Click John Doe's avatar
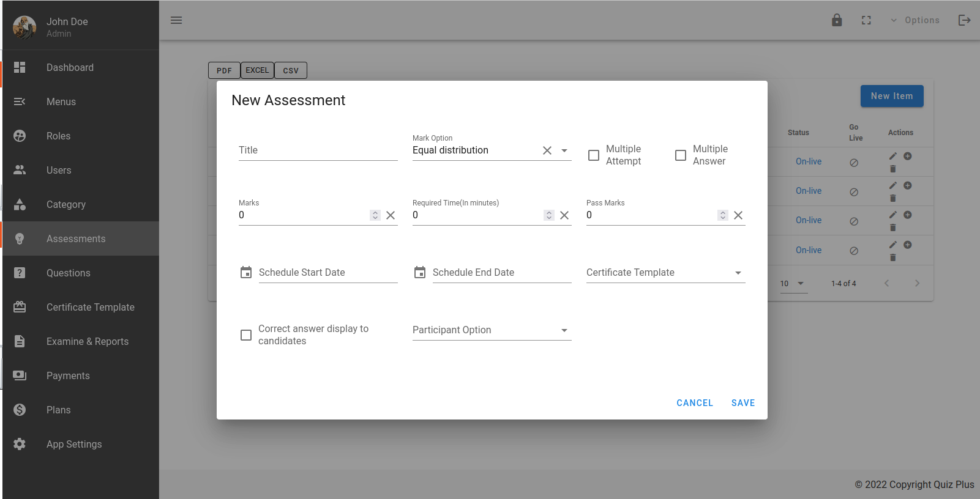 click(x=24, y=27)
